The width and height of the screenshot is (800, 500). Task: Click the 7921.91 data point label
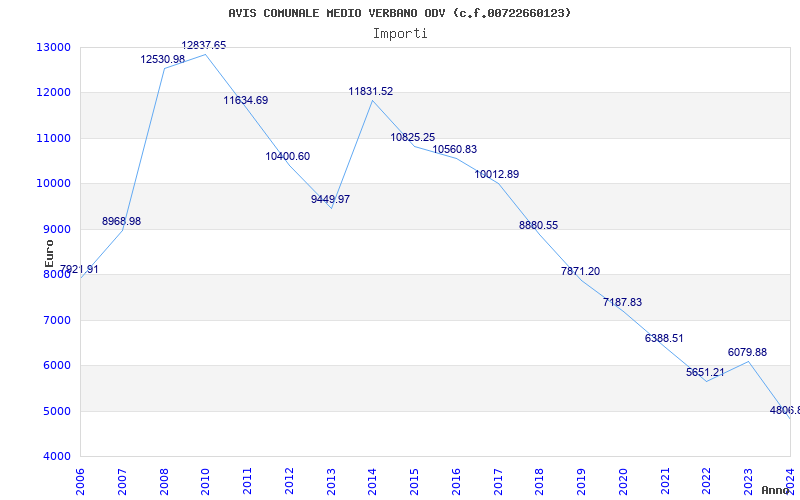coord(80,269)
